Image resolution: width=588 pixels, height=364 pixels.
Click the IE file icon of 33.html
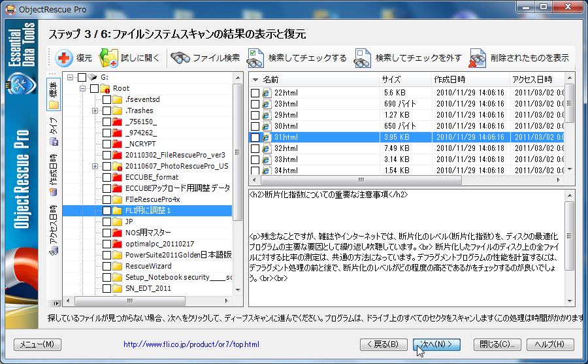[x=267, y=159]
